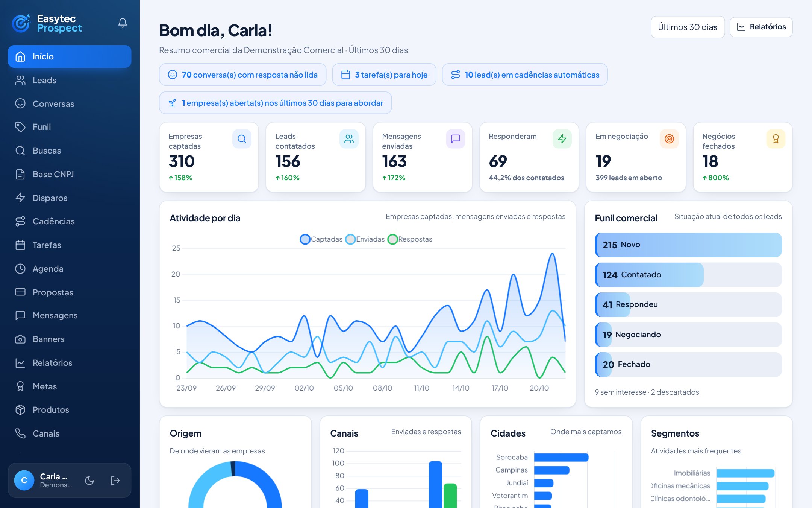Image resolution: width=812 pixels, height=508 pixels.
Task: Go to Início in sidebar
Action: pyautogui.click(x=70, y=56)
